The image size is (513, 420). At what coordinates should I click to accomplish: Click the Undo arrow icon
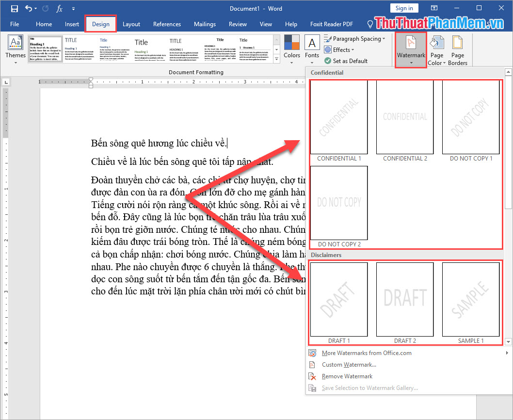pyautogui.click(x=29, y=9)
